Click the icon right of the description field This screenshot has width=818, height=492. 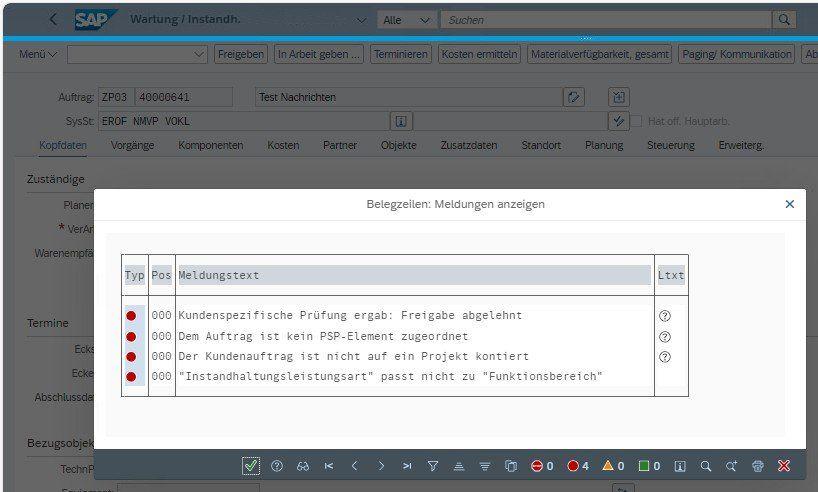click(x=619, y=97)
